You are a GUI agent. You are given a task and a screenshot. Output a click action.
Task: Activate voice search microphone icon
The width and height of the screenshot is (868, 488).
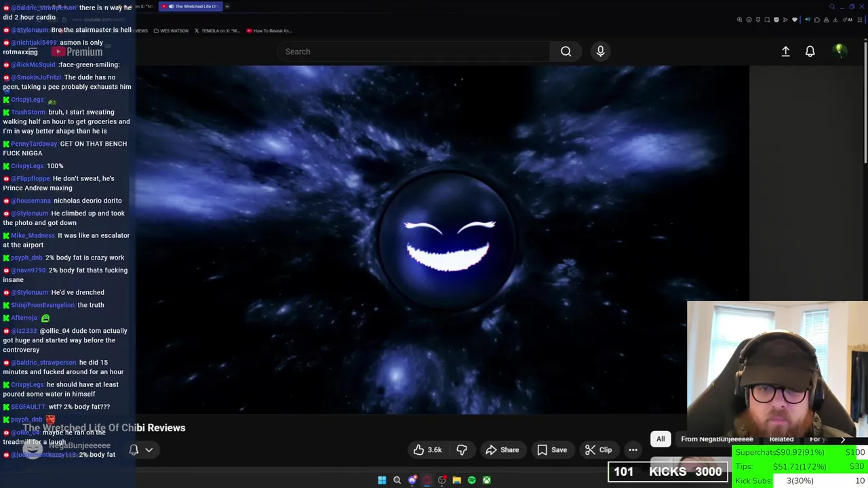[600, 52]
